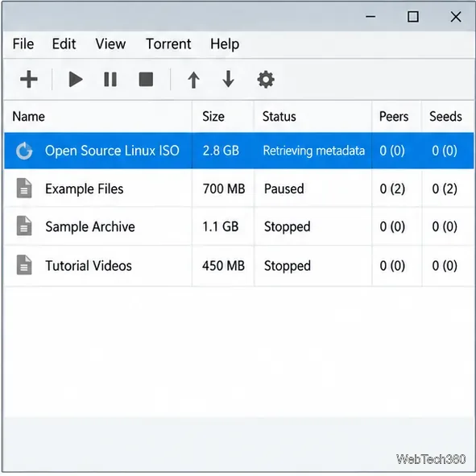Sort by the Peers column header

(394, 117)
